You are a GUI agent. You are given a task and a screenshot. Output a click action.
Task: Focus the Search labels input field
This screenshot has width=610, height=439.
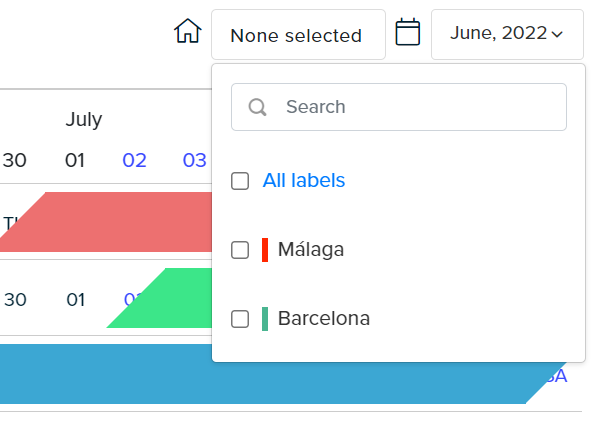(x=399, y=107)
